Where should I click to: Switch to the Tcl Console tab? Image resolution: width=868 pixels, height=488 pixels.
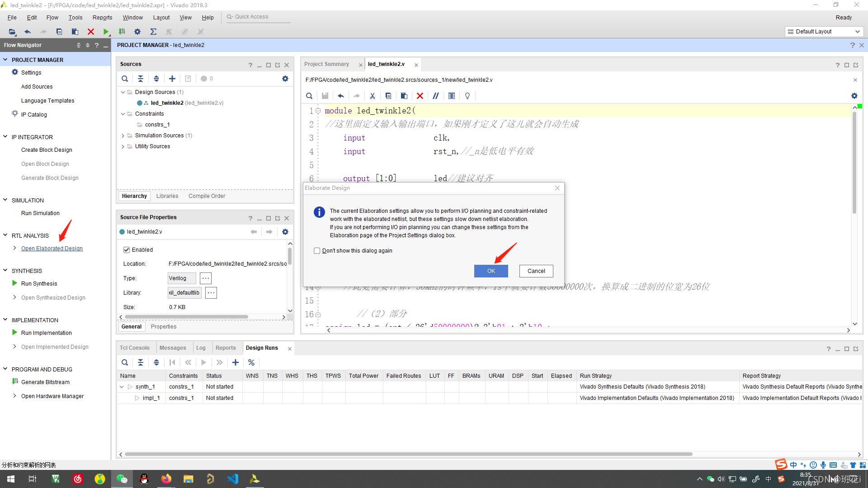pyautogui.click(x=134, y=348)
